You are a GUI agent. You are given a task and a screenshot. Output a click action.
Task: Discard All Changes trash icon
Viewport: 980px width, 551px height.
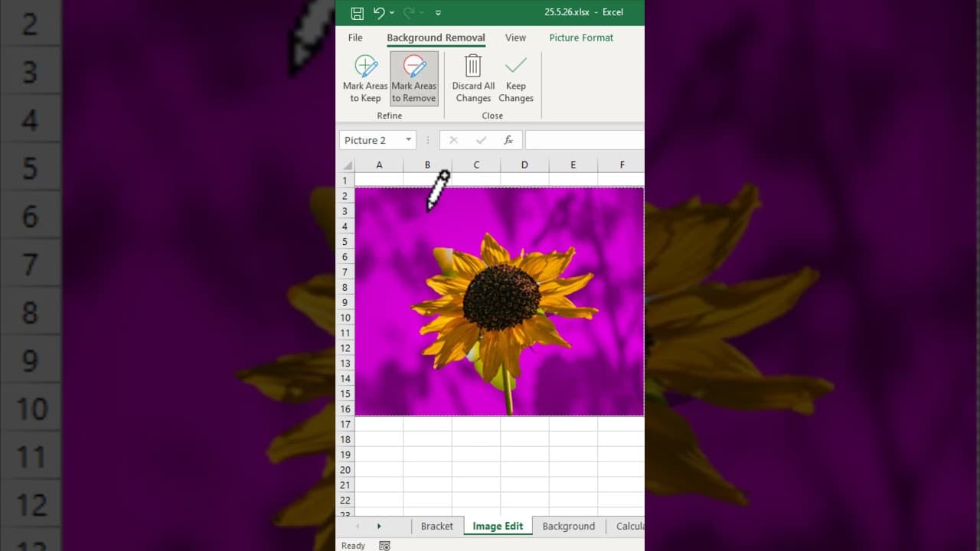[473, 78]
